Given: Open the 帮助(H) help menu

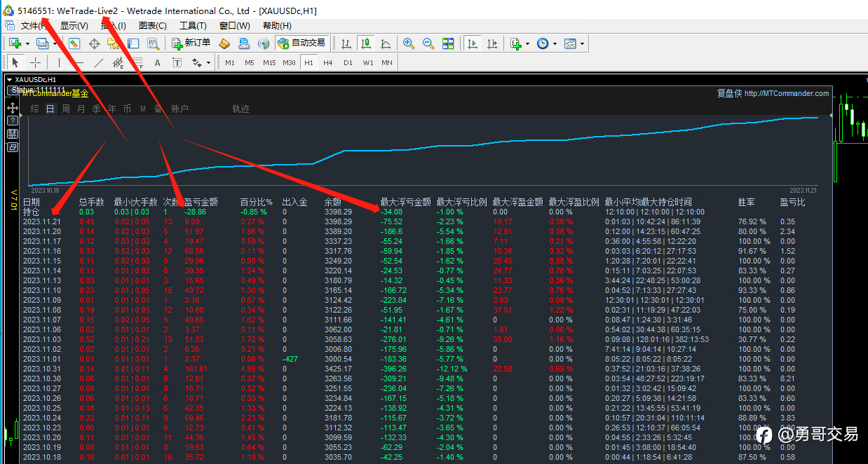Looking at the screenshot, I should (277, 26).
